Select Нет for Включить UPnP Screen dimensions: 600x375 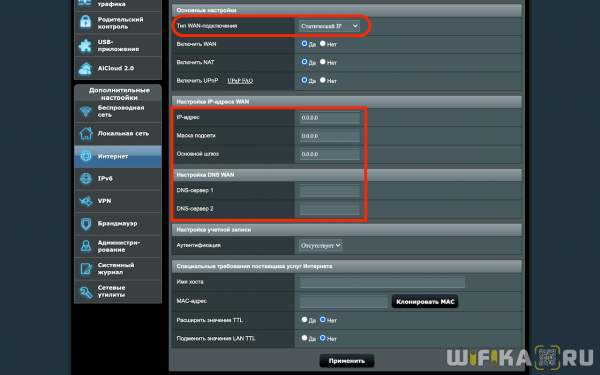click(323, 80)
